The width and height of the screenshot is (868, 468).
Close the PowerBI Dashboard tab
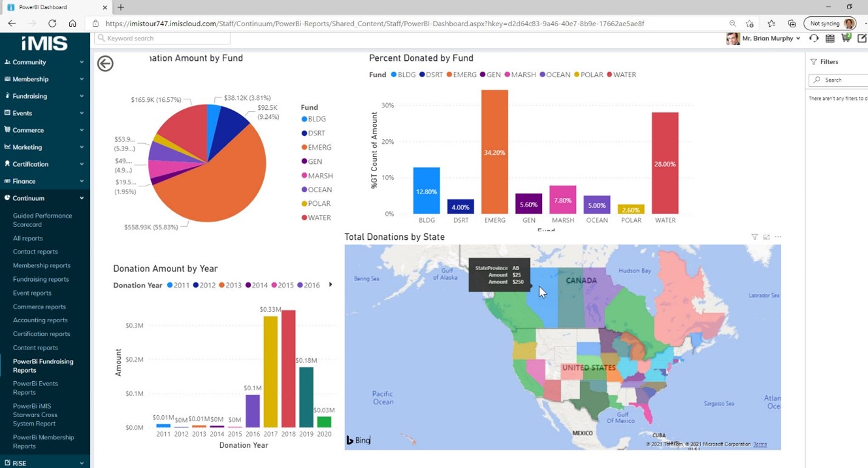[104, 7]
